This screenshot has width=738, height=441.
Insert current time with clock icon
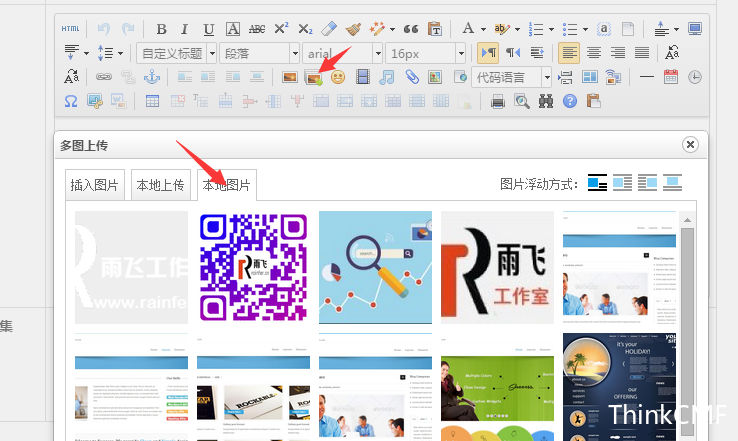(695, 77)
